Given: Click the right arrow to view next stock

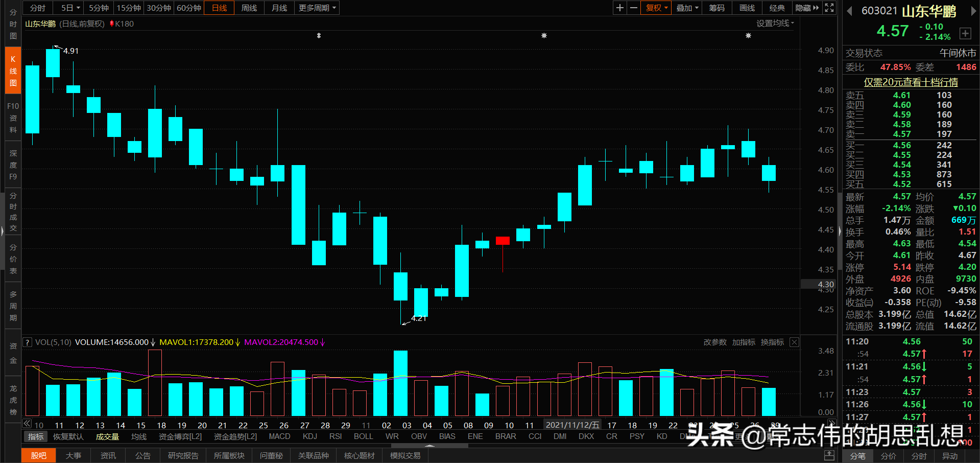Looking at the screenshot, I should tap(973, 11).
